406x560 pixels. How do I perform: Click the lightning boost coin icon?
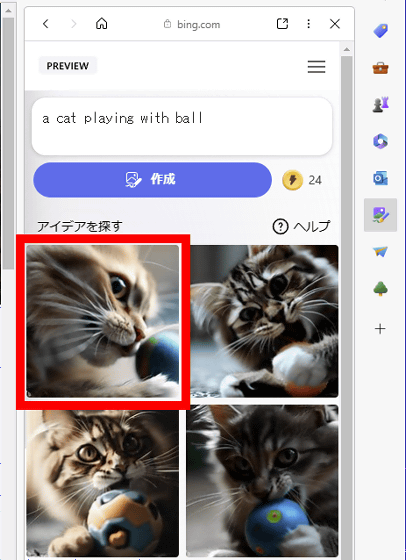tap(292, 180)
